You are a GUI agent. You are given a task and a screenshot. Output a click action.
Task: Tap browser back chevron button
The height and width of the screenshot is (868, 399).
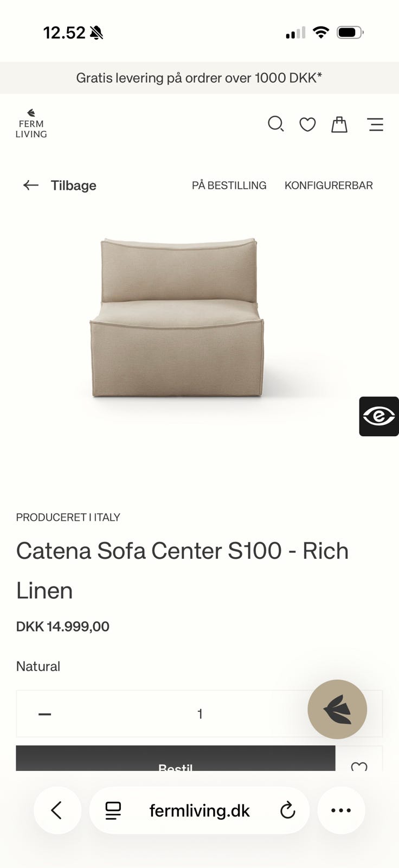point(57,810)
